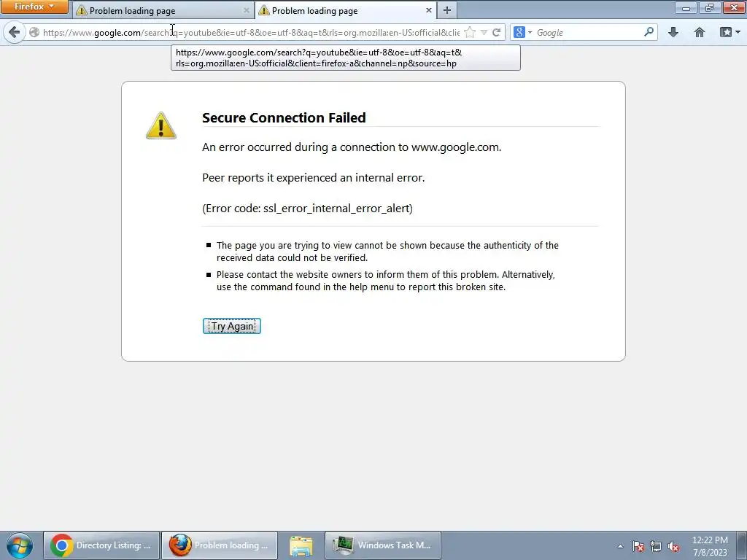Select Firefox Problem loading taskbar item
The image size is (747, 560).
220,545
